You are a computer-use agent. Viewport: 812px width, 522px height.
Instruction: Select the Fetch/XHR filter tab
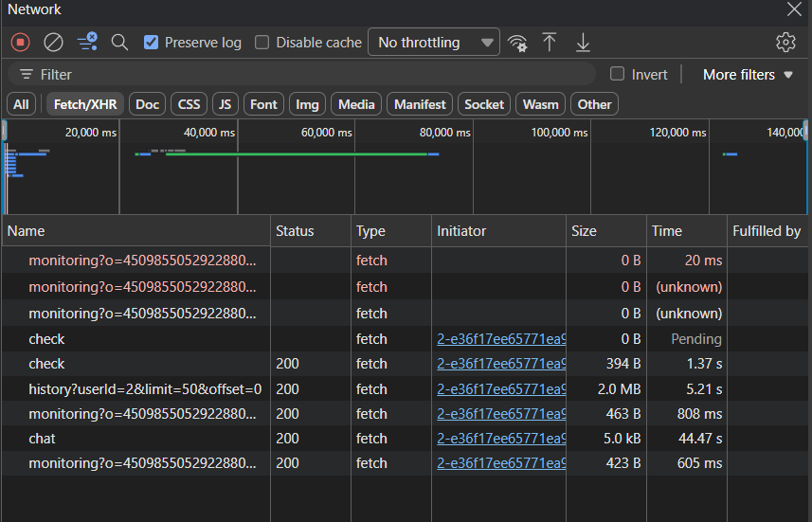(x=86, y=104)
